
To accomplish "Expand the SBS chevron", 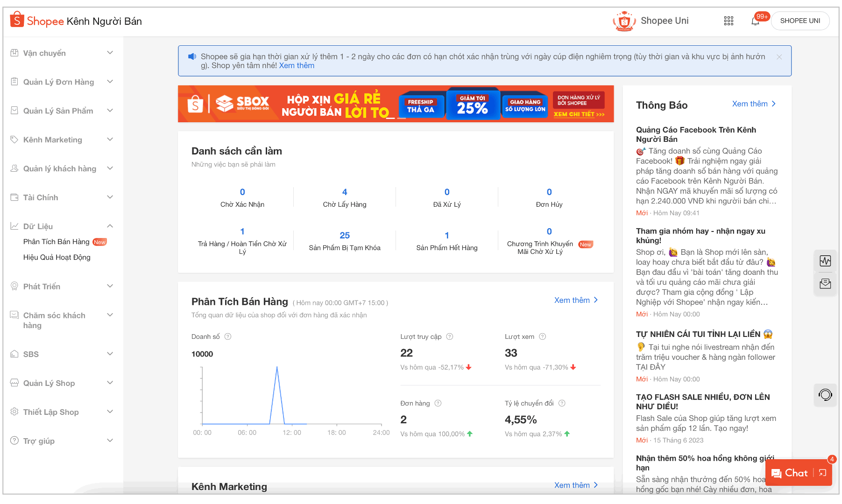I will (110, 354).
